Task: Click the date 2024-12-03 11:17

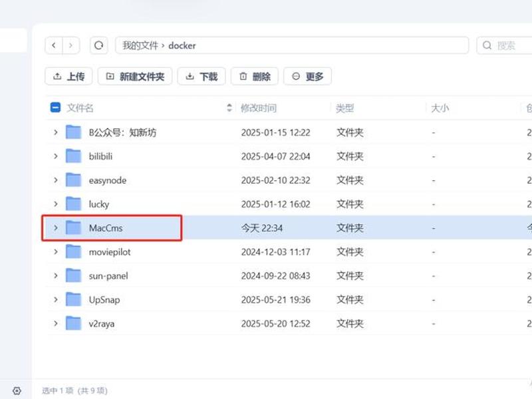Action: pos(275,252)
